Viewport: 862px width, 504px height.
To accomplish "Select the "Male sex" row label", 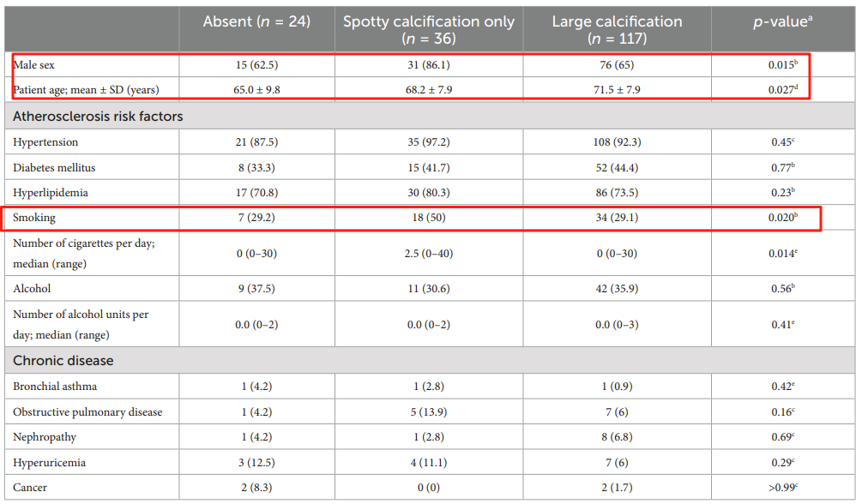I will [37, 65].
